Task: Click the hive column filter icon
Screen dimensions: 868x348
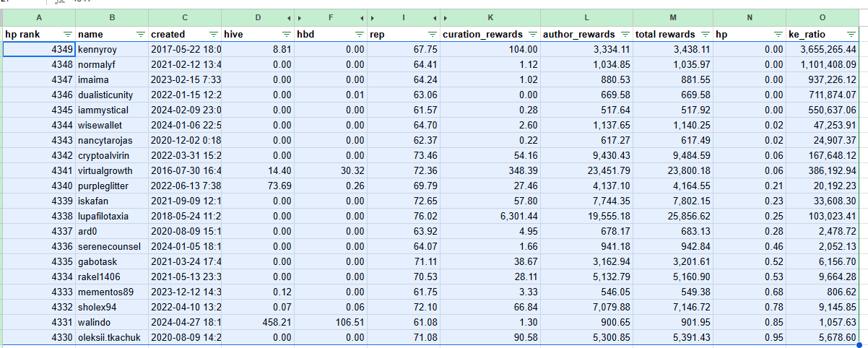Action: pyautogui.click(x=286, y=34)
